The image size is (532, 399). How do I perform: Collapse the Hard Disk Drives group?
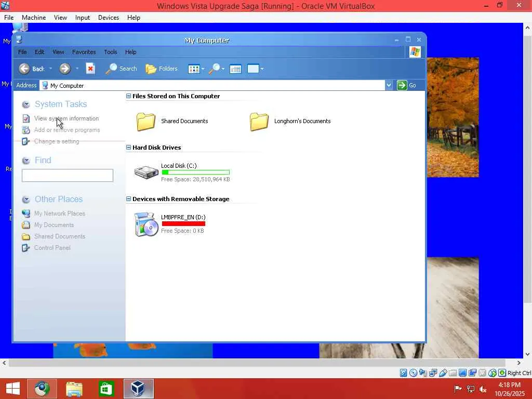[129, 147]
